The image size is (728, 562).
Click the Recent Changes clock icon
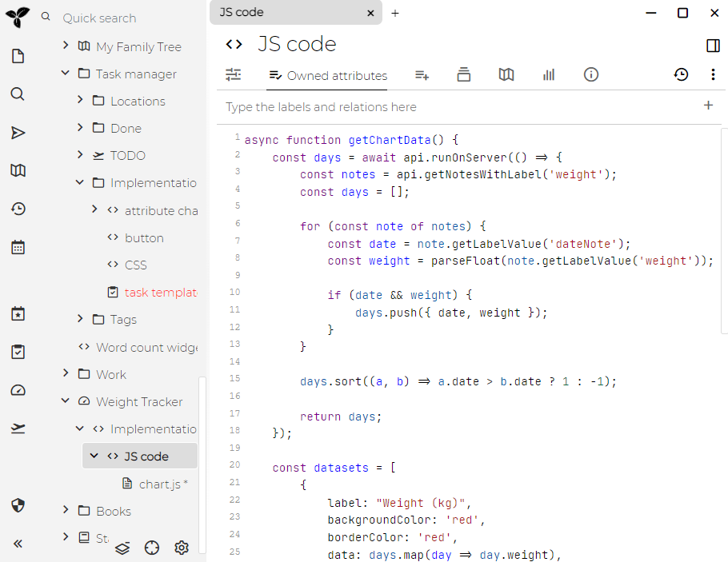coord(18,209)
